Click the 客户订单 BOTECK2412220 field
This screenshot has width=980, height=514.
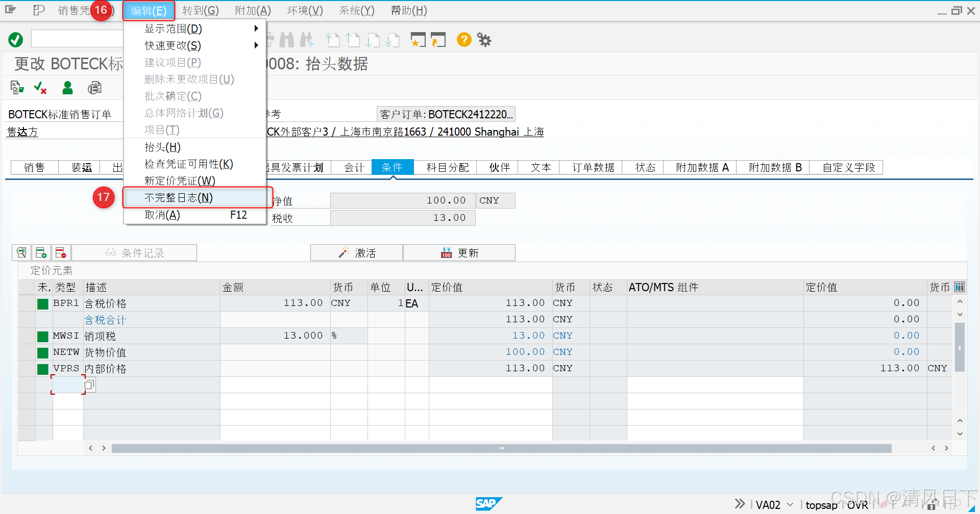pos(446,114)
